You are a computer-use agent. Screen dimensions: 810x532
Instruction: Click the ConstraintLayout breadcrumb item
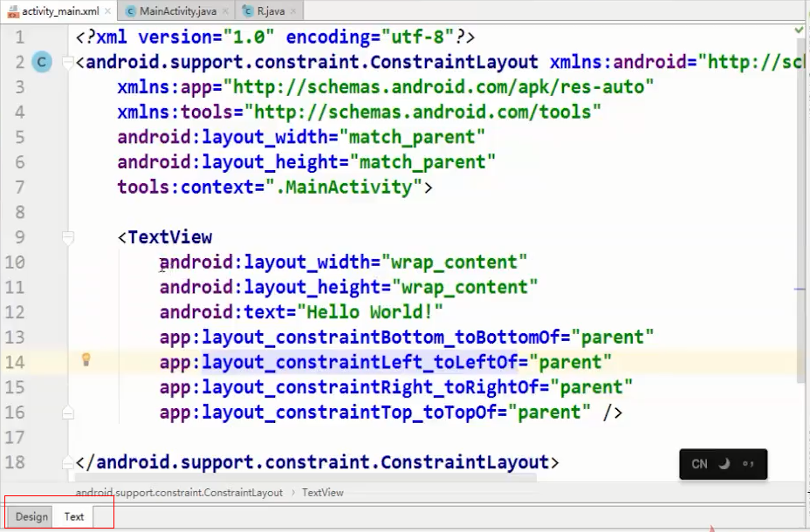pos(179,493)
